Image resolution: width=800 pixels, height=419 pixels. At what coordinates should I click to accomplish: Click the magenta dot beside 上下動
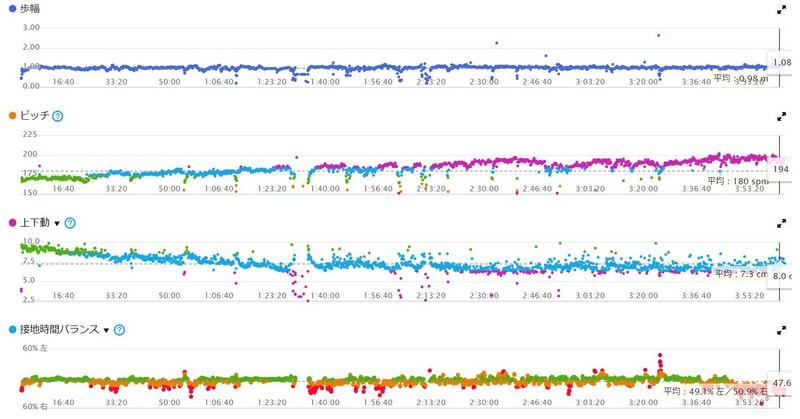point(9,222)
